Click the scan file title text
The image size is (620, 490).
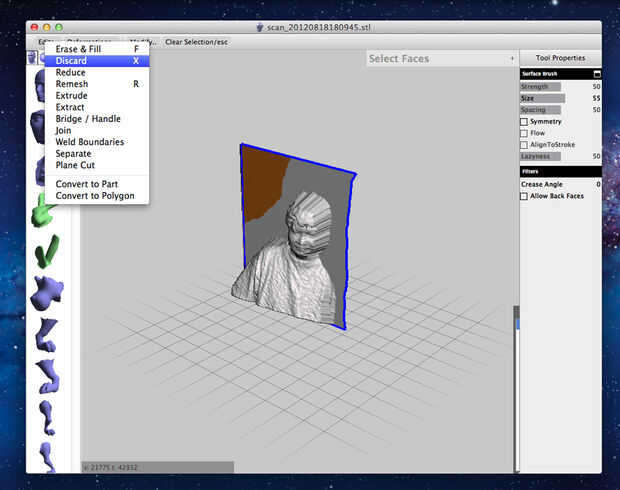point(318,27)
